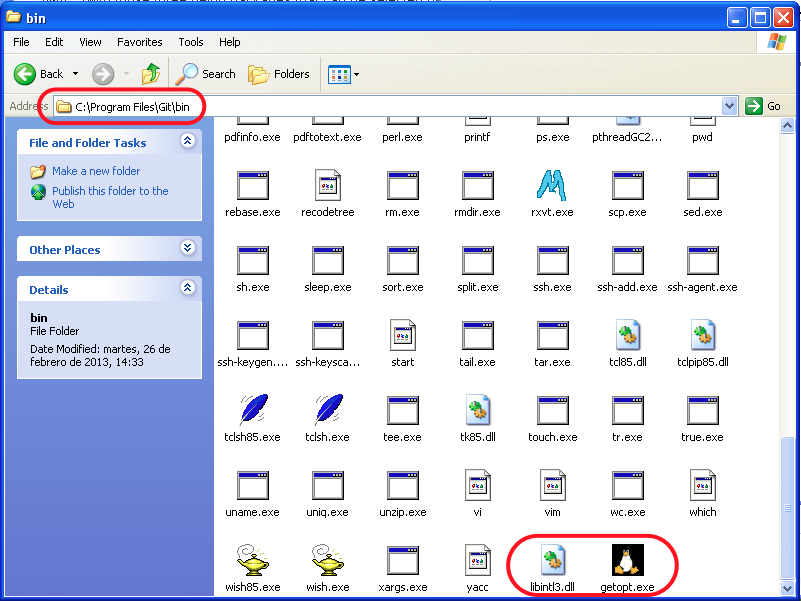Collapse the File and Folder Tasks panel
Image resolution: width=801 pixels, height=601 pixels.
click(187, 142)
